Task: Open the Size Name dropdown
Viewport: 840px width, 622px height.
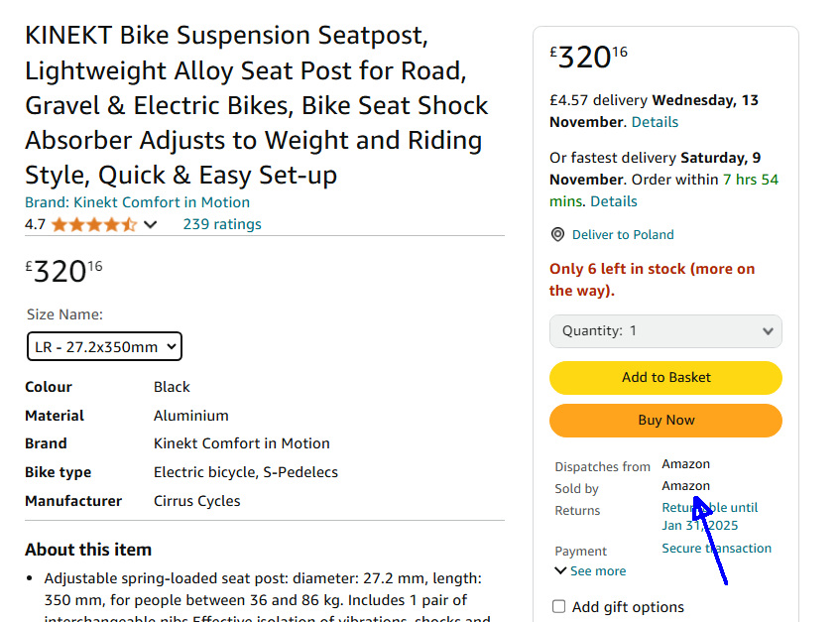Action: click(104, 347)
